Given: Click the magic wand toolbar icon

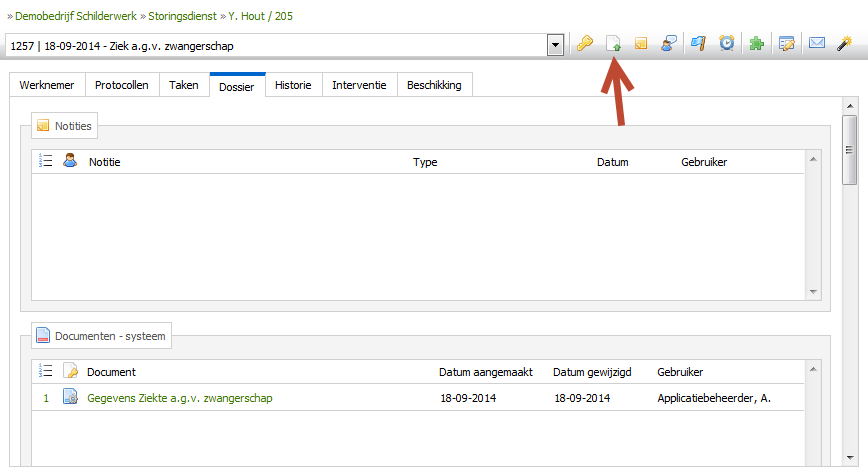Looking at the screenshot, I should coord(845,44).
